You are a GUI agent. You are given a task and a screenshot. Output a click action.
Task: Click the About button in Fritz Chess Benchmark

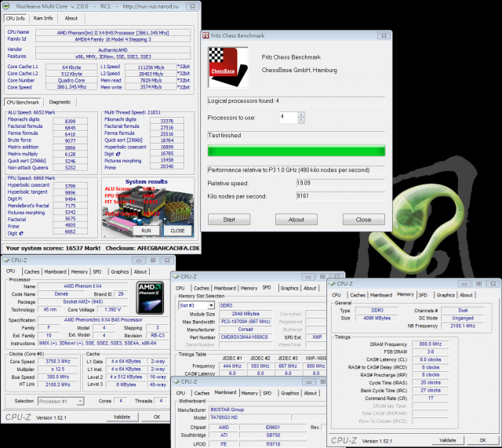296,220
